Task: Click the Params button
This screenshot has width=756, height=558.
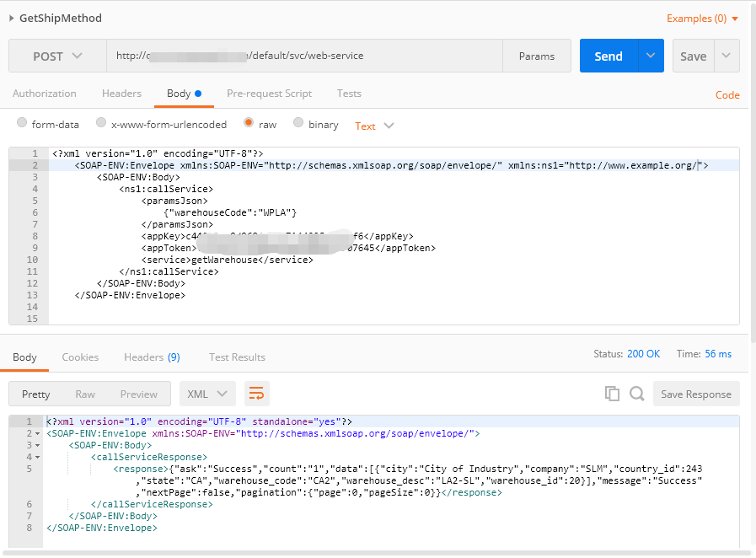Action: click(x=537, y=56)
